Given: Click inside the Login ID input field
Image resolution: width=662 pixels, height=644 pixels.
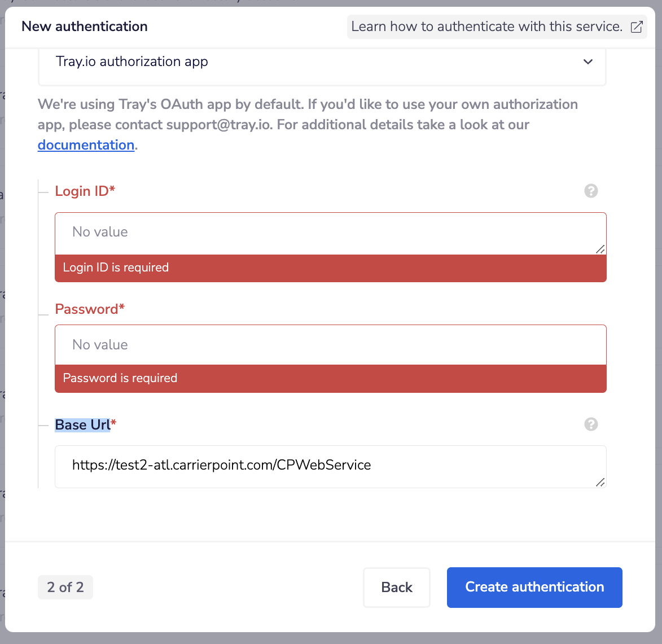Looking at the screenshot, I should (330, 232).
